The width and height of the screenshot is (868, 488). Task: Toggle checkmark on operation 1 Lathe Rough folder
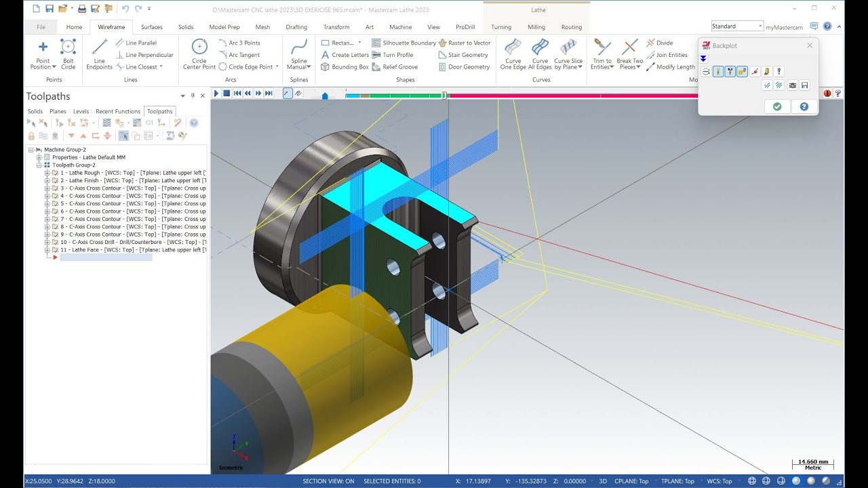tap(55, 173)
